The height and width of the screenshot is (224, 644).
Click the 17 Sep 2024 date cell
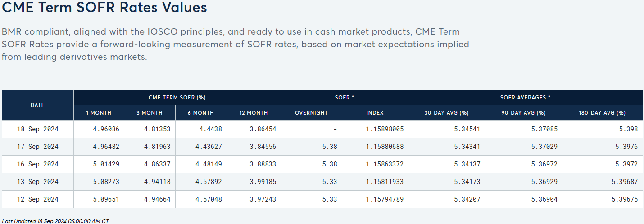(38, 147)
